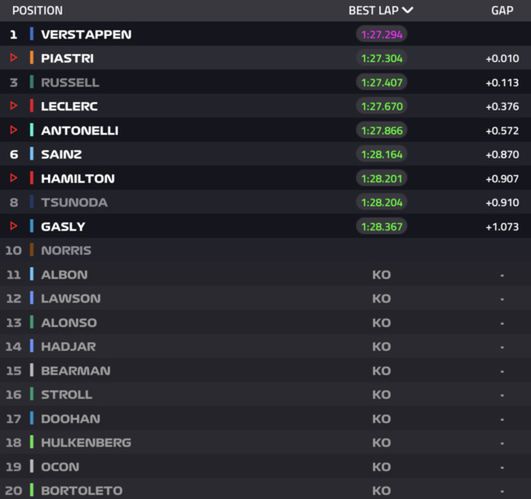Click the red arrow icon beside Gasly
The image size is (531, 499).
coord(14,226)
